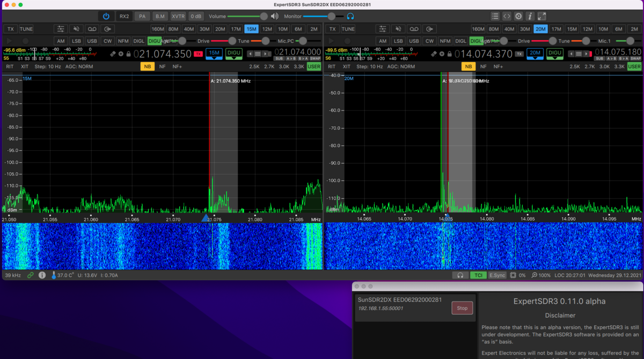Open the info 'i' icon in top bar
This screenshot has height=359, width=644.
(x=530, y=16)
